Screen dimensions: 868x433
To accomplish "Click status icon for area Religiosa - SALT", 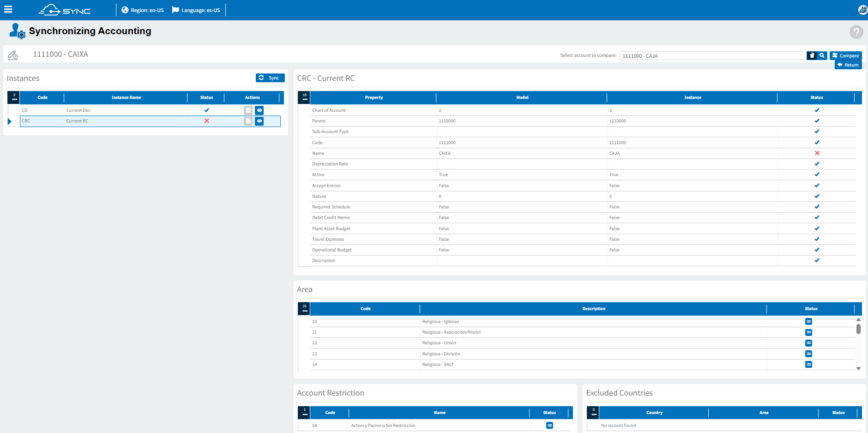I will coord(808,365).
